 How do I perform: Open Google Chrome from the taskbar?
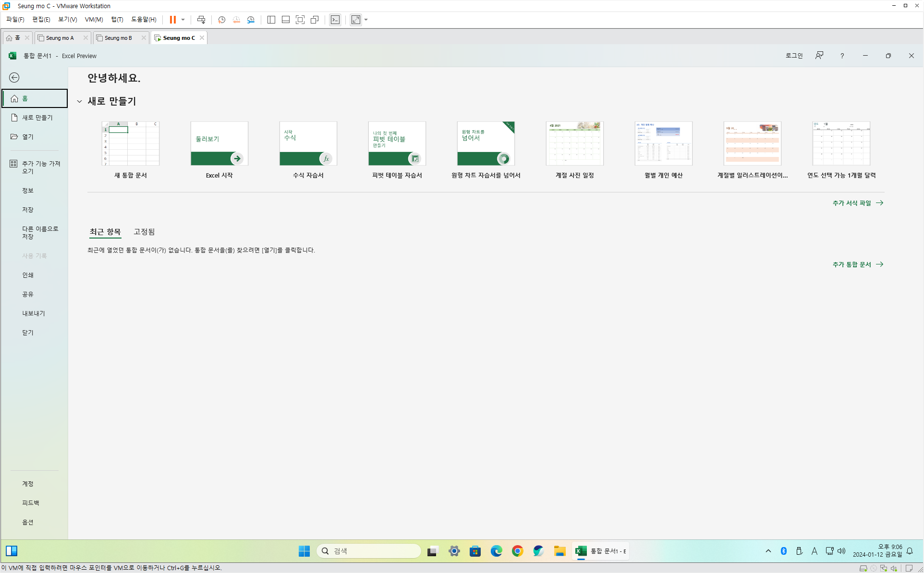click(x=517, y=551)
